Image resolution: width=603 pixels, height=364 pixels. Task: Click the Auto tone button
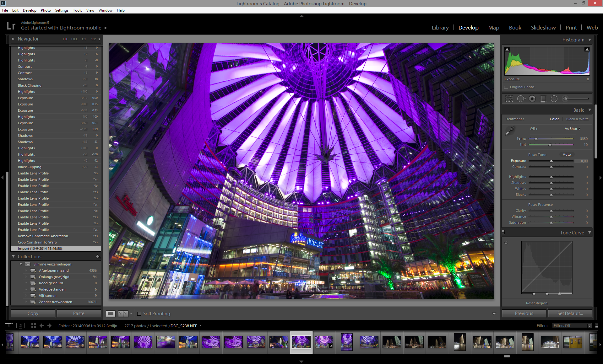point(567,154)
